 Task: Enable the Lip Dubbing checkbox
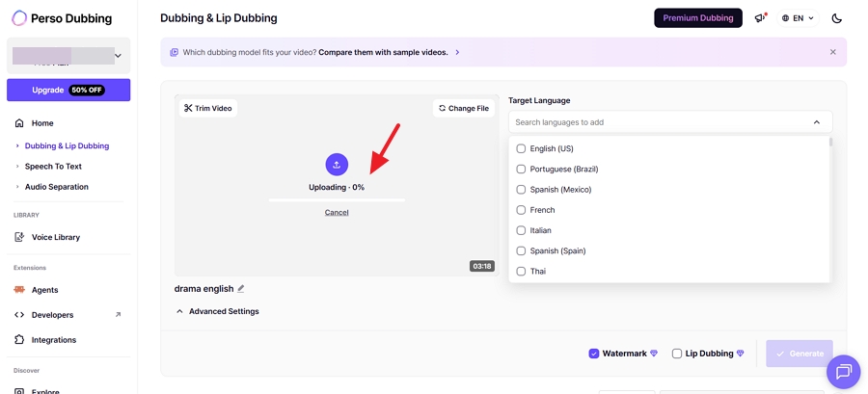676,354
